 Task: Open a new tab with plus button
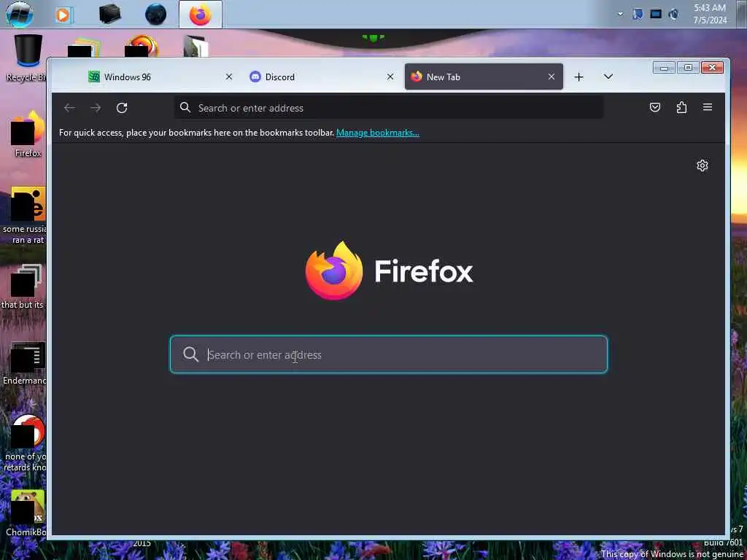[x=578, y=77]
